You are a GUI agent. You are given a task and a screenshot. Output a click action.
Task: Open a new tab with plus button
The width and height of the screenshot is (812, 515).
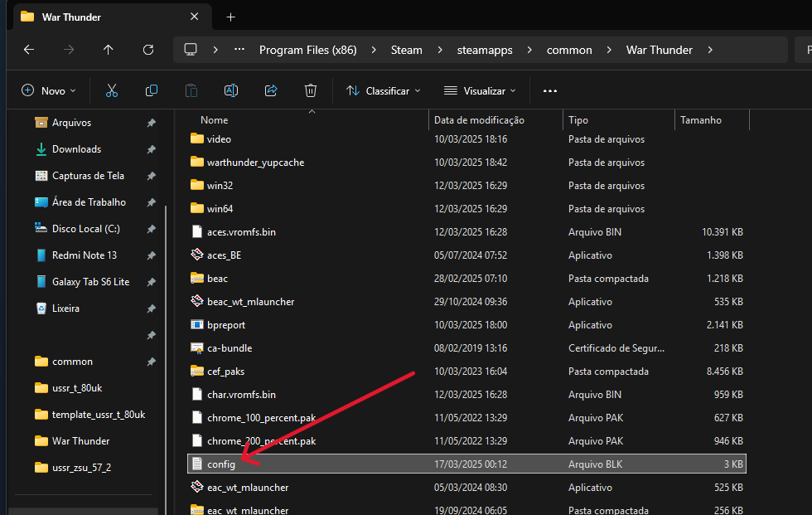point(231,17)
